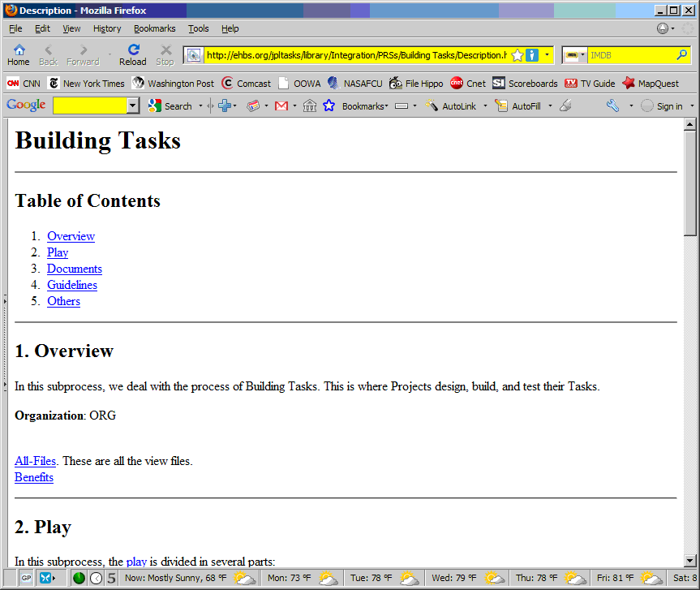700x590 pixels.
Task: Click the green radar icon in status bar
Action: [x=79, y=578]
